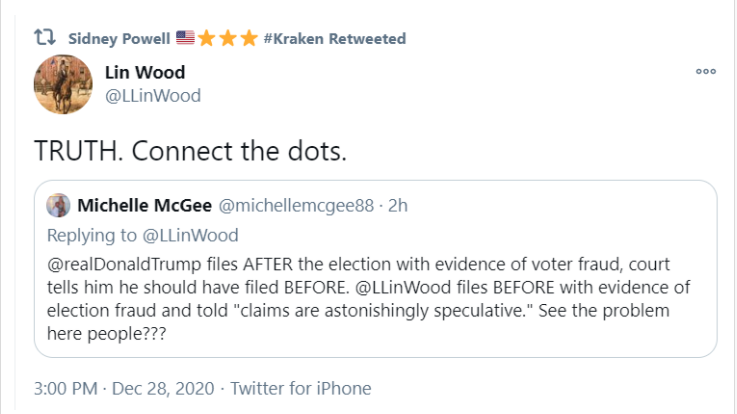Click Lin Wood's horse profile picture
This screenshot has height=414, width=737.
(63, 84)
